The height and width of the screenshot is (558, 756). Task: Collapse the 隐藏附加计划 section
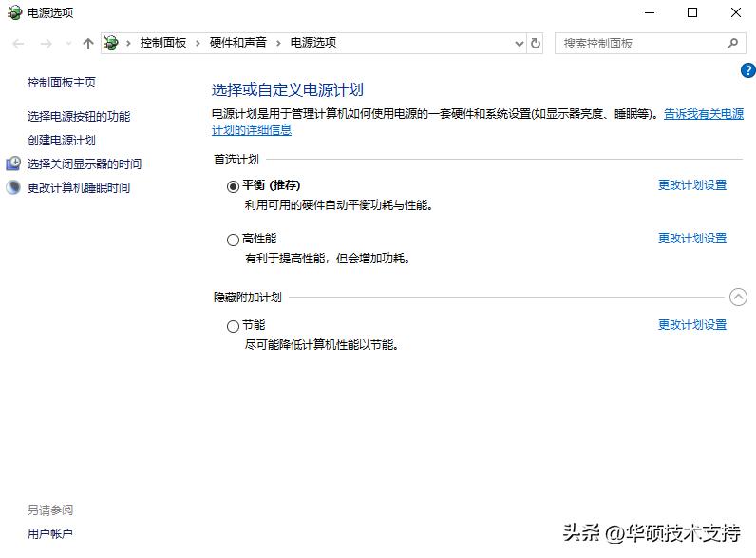[x=738, y=297]
